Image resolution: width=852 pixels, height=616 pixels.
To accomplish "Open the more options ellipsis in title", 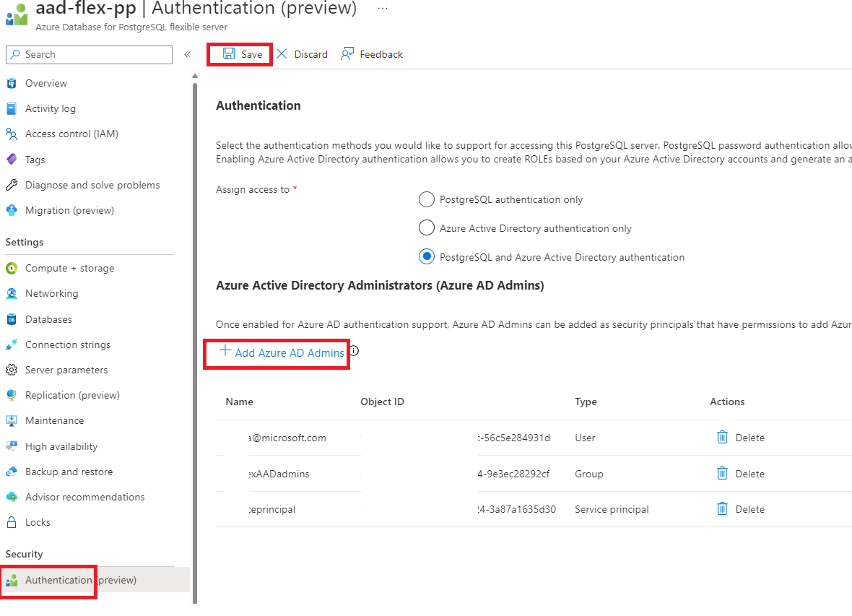I will [x=383, y=9].
